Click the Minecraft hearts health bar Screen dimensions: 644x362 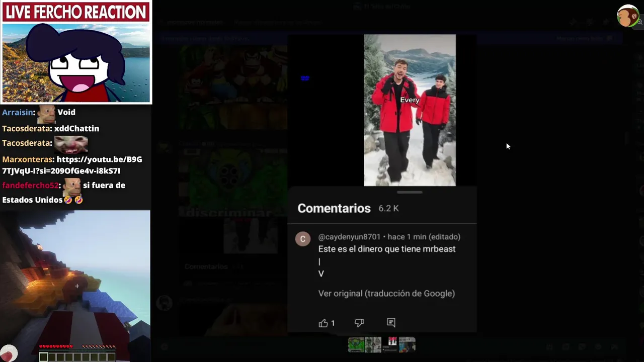56,347
